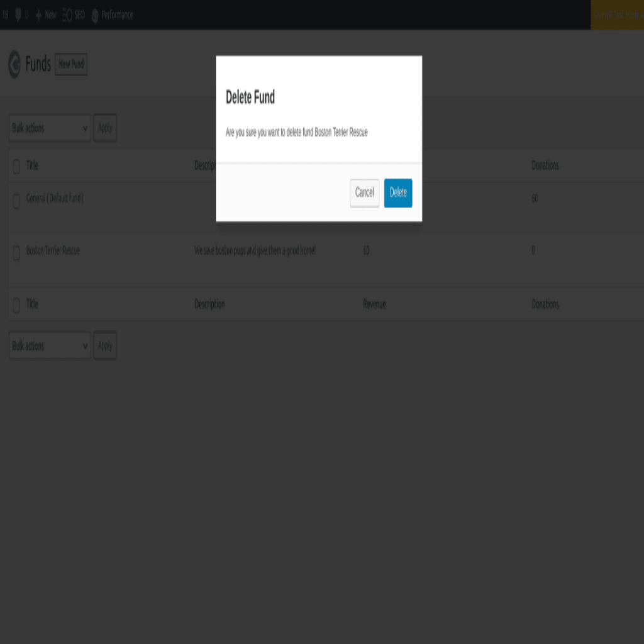Sort by the Title column header
644x644 pixels.
pos(32,165)
